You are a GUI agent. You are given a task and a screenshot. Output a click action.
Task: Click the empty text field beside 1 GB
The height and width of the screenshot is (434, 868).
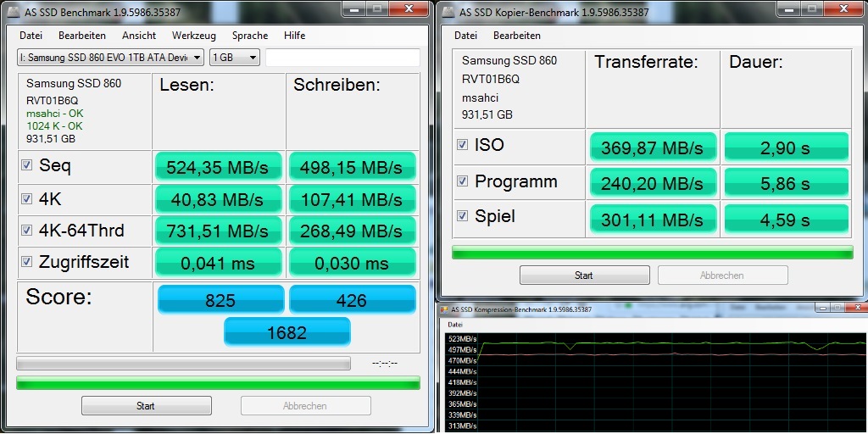tap(342, 58)
